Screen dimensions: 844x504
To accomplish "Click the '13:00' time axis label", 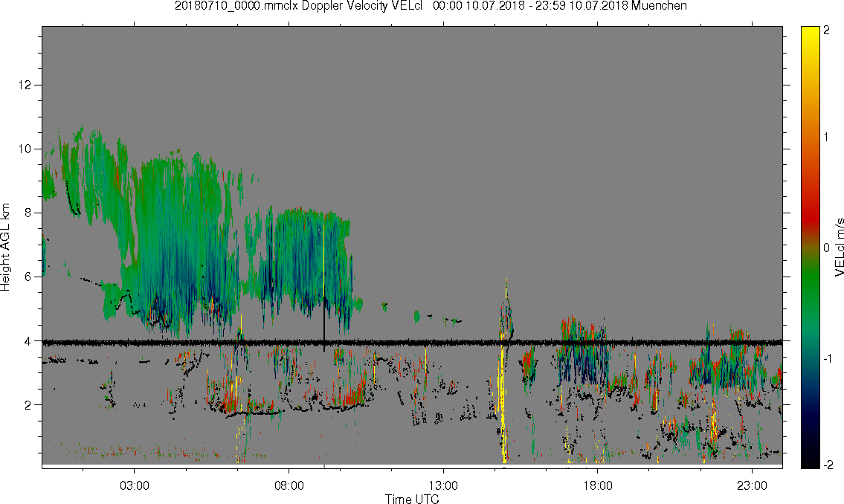I will tap(443, 486).
